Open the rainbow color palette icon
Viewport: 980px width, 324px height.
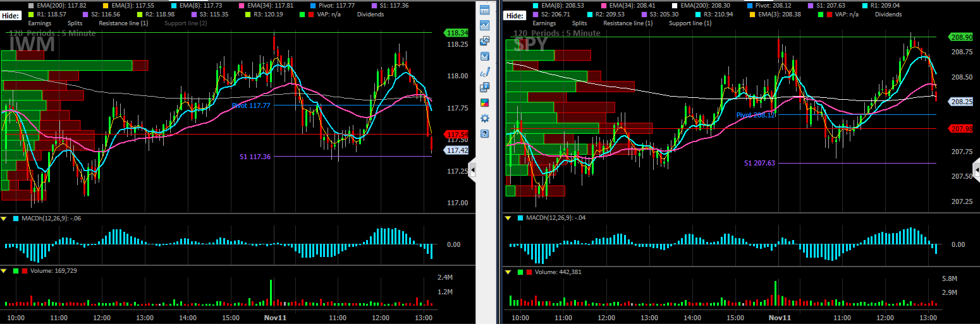pos(485,103)
